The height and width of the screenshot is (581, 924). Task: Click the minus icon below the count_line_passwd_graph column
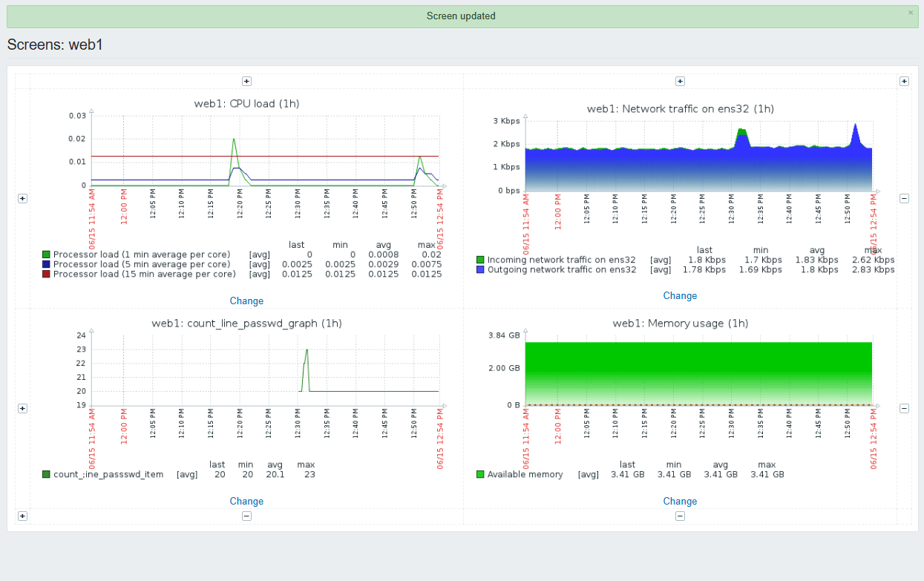point(247,516)
